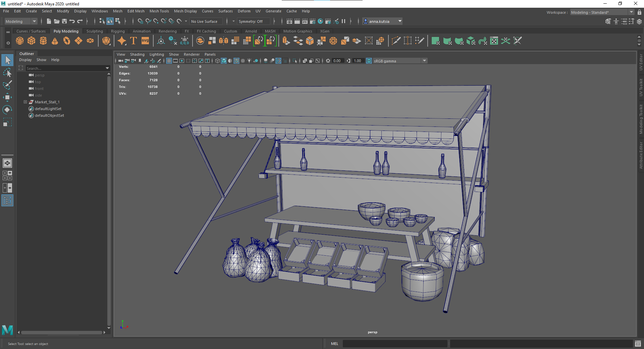This screenshot has width=644, height=349.
Task: Open the Mesh Tools menu
Action: pyautogui.click(x=159, y=11)
